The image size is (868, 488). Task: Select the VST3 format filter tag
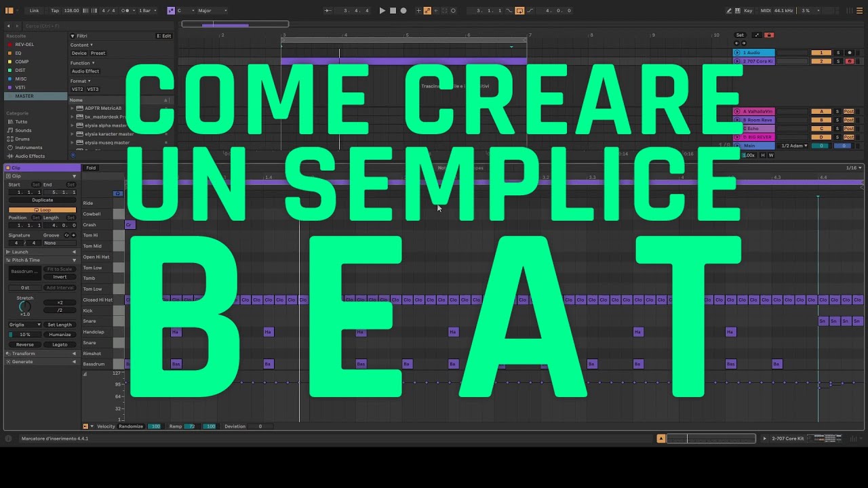coord(93,89)
